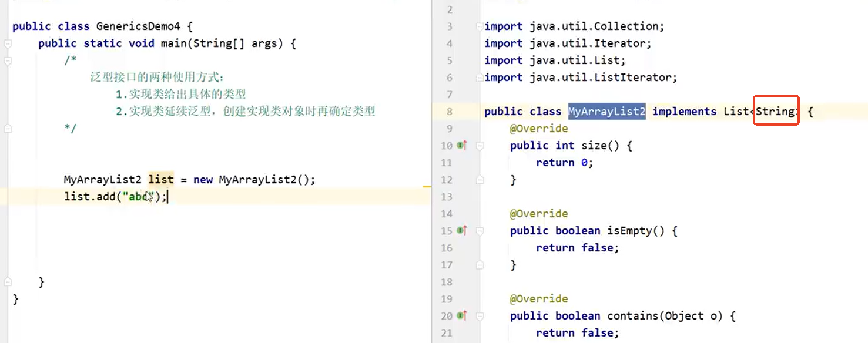
Task: Toggle the comment end fold marker beside */
Action: coord(7,129)
